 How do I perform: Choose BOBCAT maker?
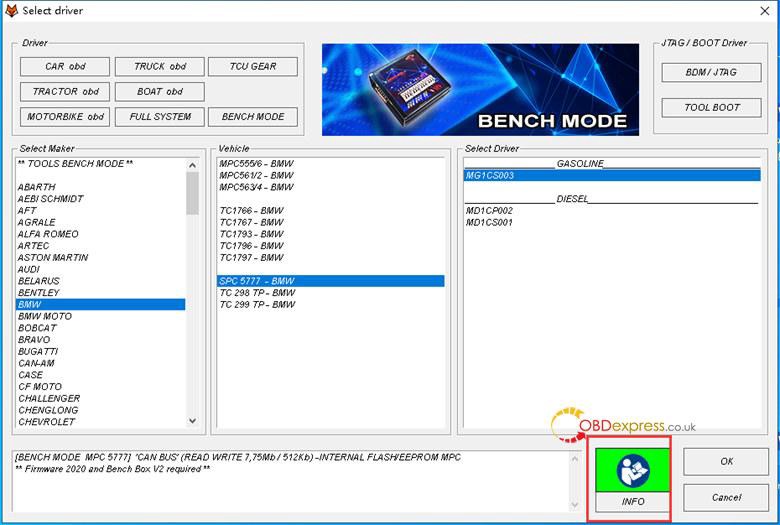(x=101, y=328)
